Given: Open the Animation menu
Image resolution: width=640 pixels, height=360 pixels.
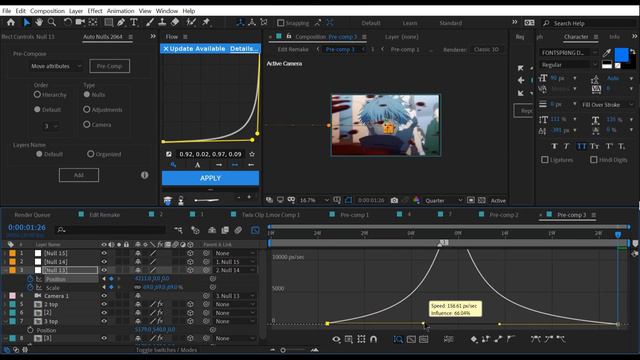Looking at the screenshot, I should [x=120, y=11].
